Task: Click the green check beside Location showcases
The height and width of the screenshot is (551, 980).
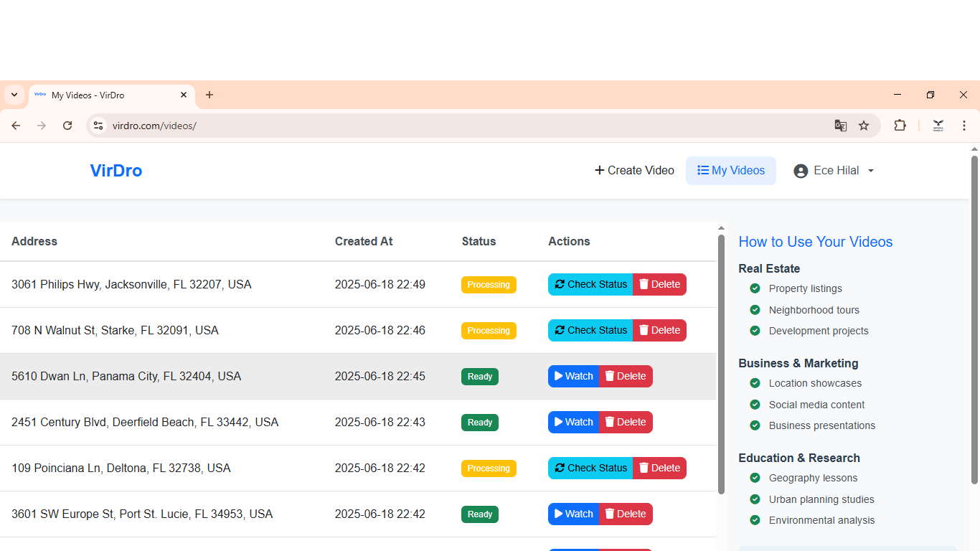Action: click(x=755, y=383)
